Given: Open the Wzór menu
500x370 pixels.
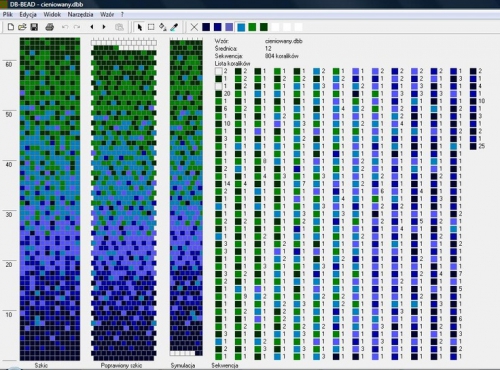Looking at the screenshot, I should (x=107, y=14).
